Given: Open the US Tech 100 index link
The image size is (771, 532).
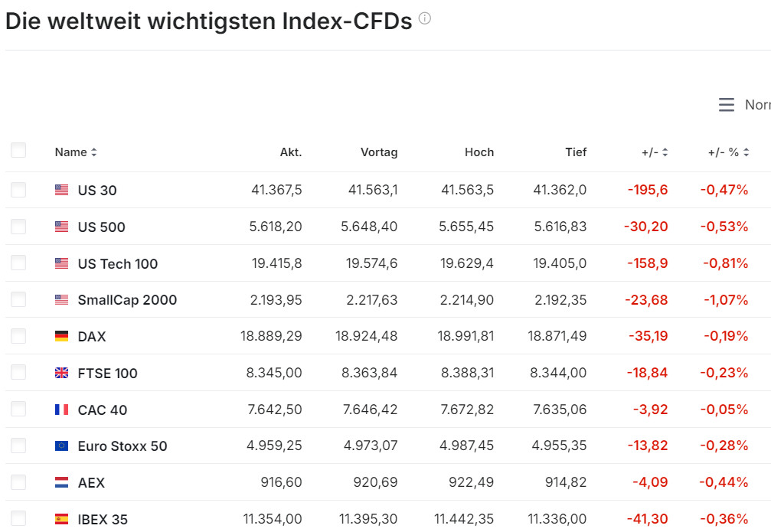Looking at the screenshot, I should [x=118, y=263].
